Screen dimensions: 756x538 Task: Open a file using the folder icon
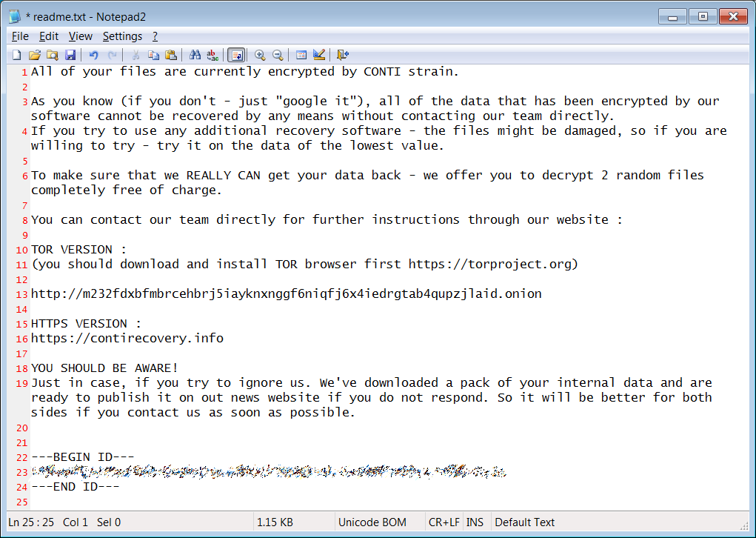[x=34, y=55]
